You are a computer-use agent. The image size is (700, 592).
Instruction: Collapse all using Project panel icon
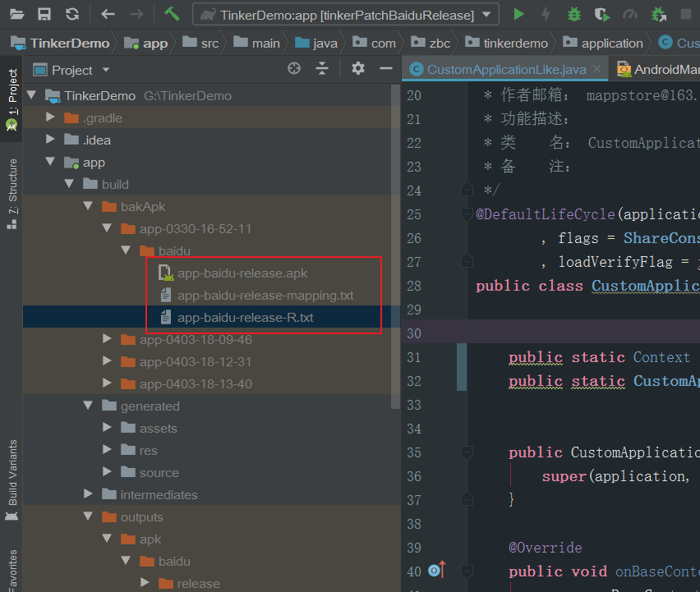tap(322, 70)
